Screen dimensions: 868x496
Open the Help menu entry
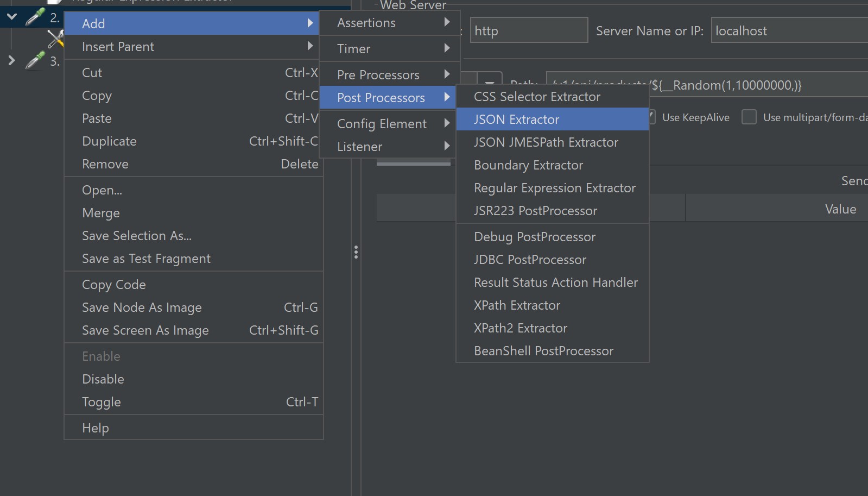[x=96, y=428]
